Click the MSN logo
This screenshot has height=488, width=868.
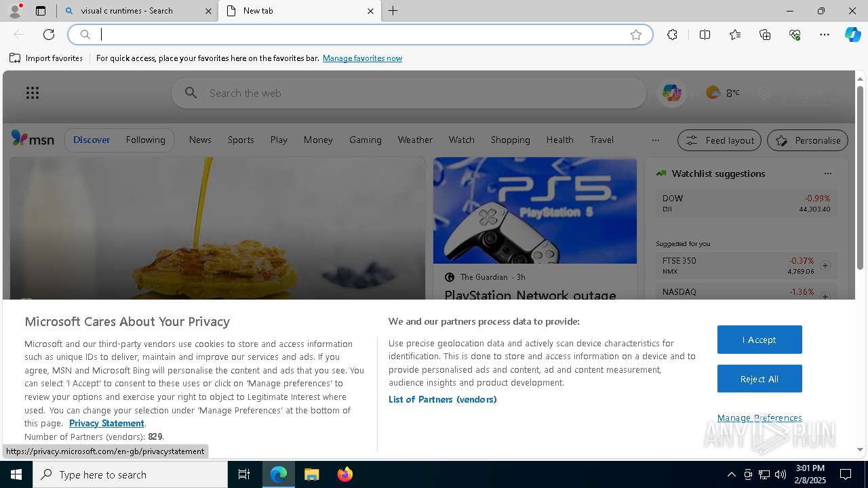point(33,139)
